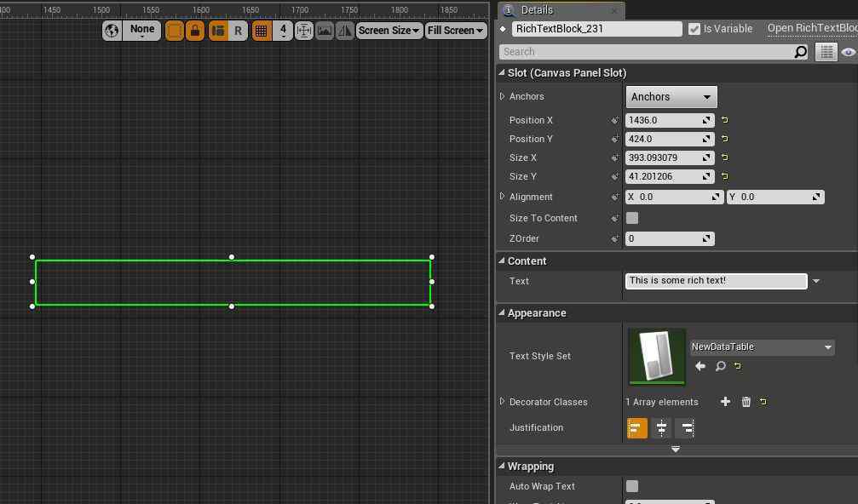Enable the Auto Wrap Text checkbox
Screen dimensions: 858x504
632,486
